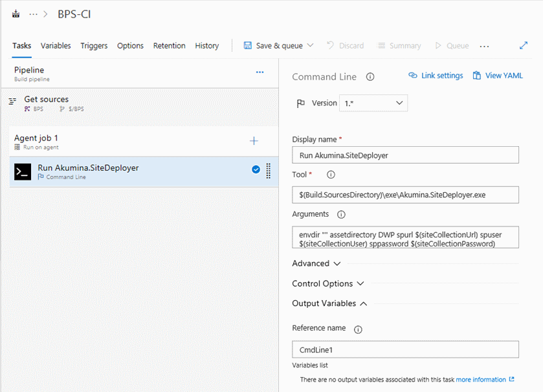
Task: Click the command line terminal icon
Action: point(23,172)
